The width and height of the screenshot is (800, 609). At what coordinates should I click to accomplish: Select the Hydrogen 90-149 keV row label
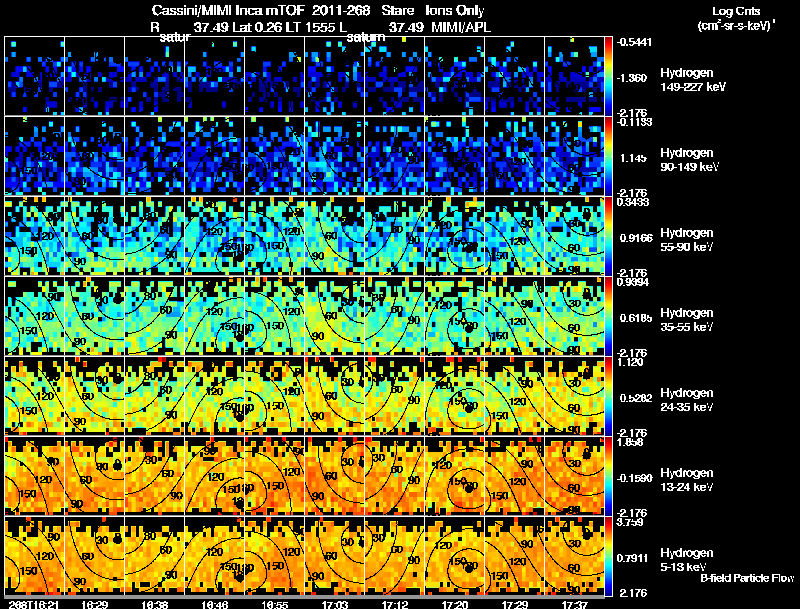689,160
